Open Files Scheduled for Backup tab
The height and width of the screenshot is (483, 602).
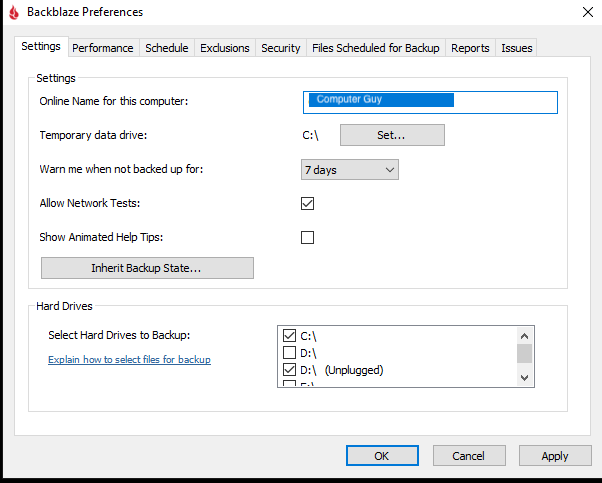[x=375, y=48]
